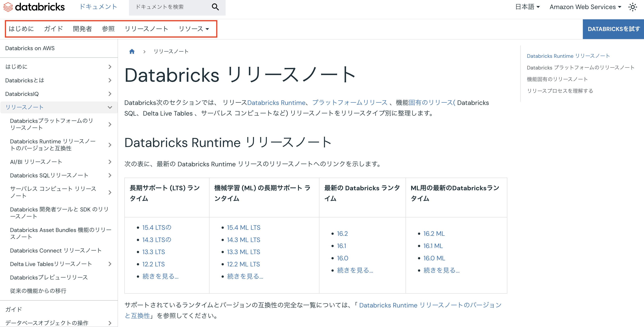This screenshot has height=327, width=644.
Task: Select the ドキュメント menu item
Action: pyautogui.click(x=98, y=7)
